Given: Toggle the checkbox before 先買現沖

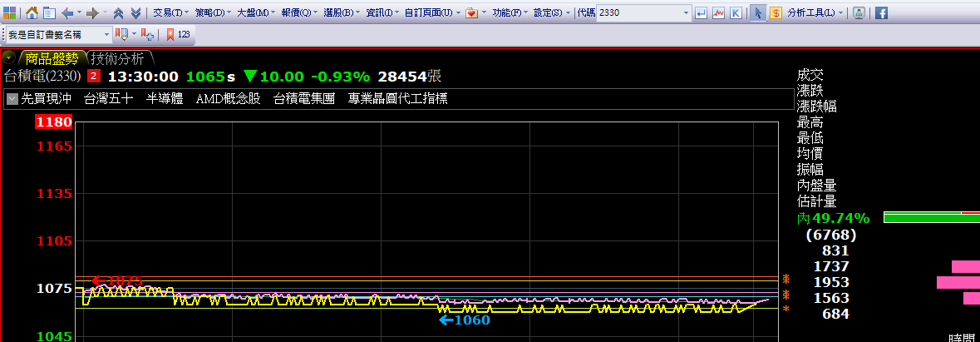Looking at the screenshot, I should coord(12,98).
